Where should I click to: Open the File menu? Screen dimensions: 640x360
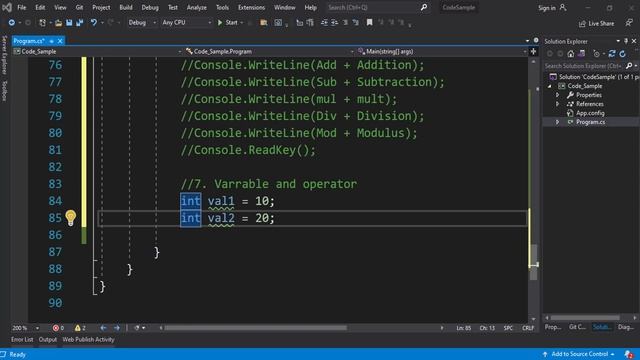click(22, 7)
